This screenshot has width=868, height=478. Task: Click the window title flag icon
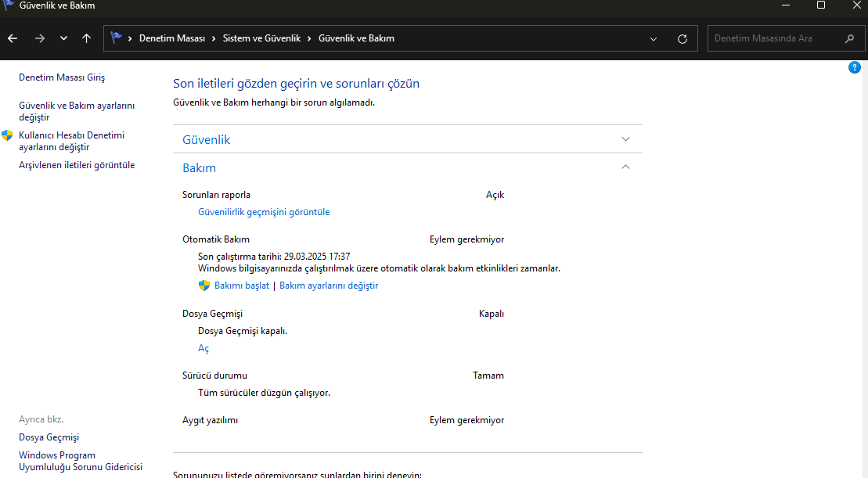click(8, 5)
